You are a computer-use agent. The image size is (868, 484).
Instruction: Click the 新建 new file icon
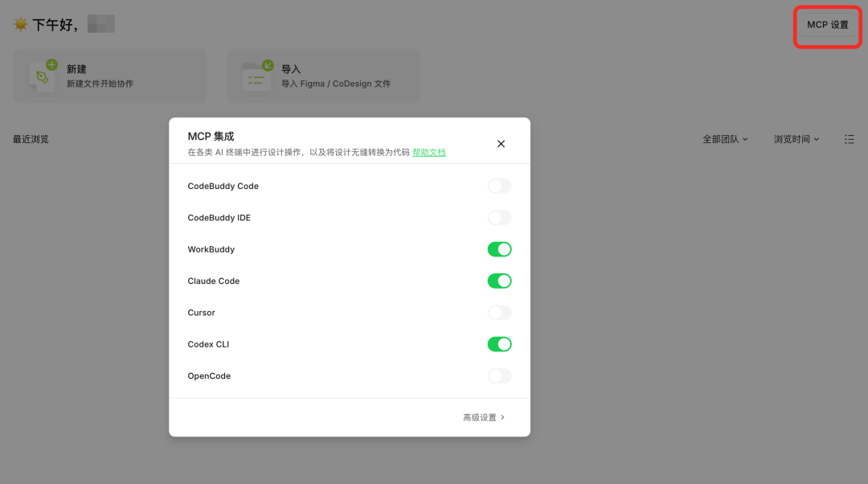(43, 76)
